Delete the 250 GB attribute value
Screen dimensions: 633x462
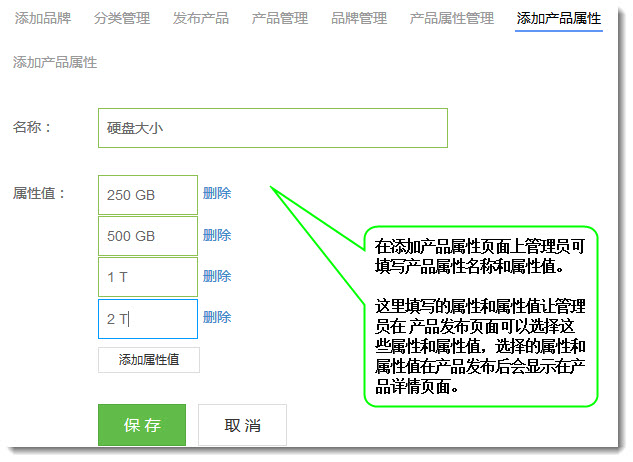217,194
